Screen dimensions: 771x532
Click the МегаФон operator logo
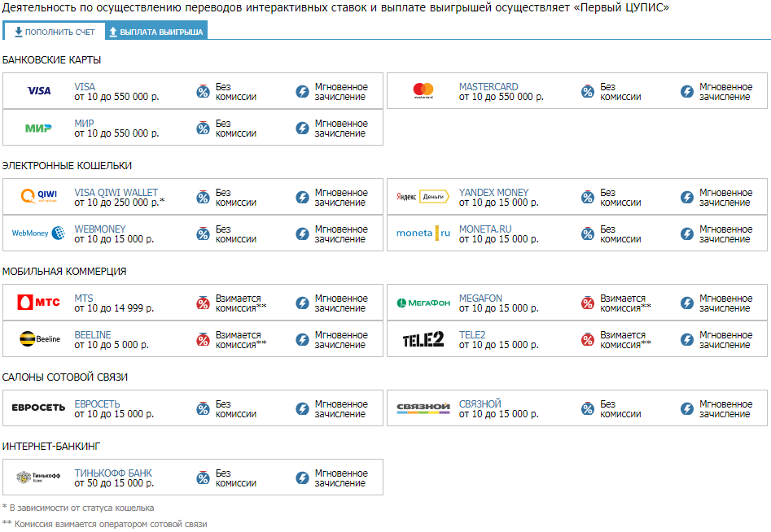pyautogui.click(x=423, y=303)
